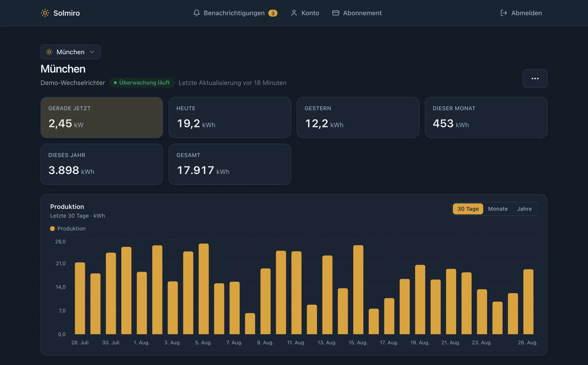
Task: Click the notification count badge showing 3
Action: coord(273,13)
